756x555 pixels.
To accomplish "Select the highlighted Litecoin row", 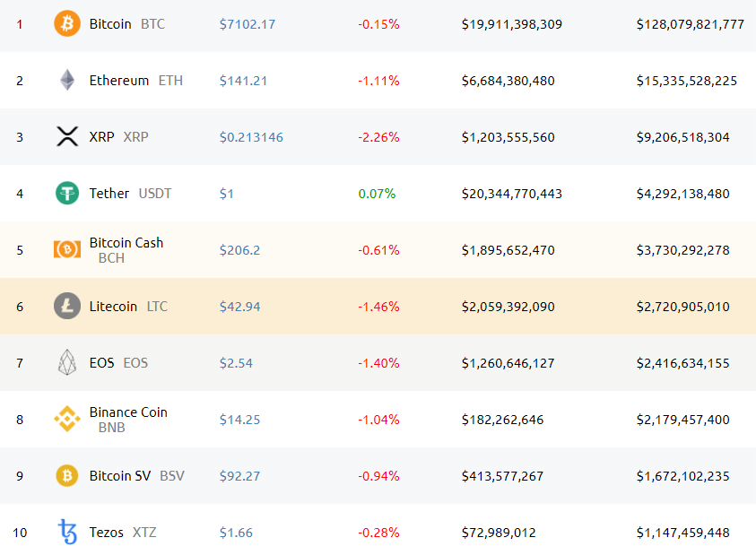I will click(377, 307).
